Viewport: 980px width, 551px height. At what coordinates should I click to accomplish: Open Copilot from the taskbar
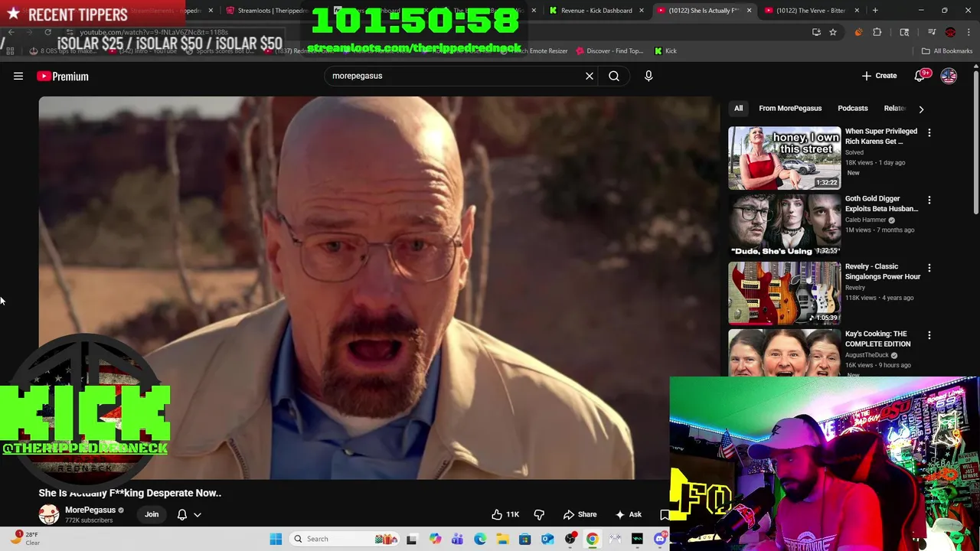[x=435, y=539]
